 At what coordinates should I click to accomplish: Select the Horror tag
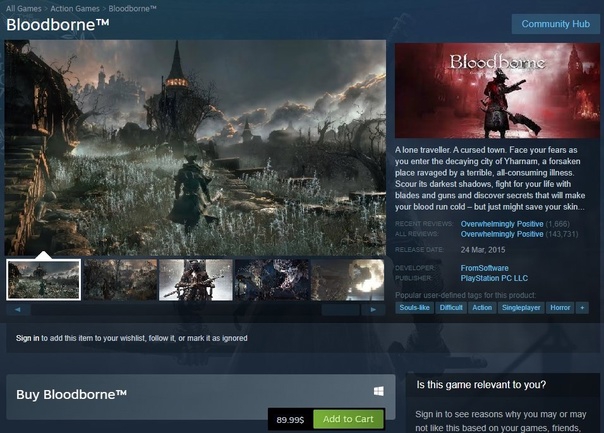tap(560, 308)
